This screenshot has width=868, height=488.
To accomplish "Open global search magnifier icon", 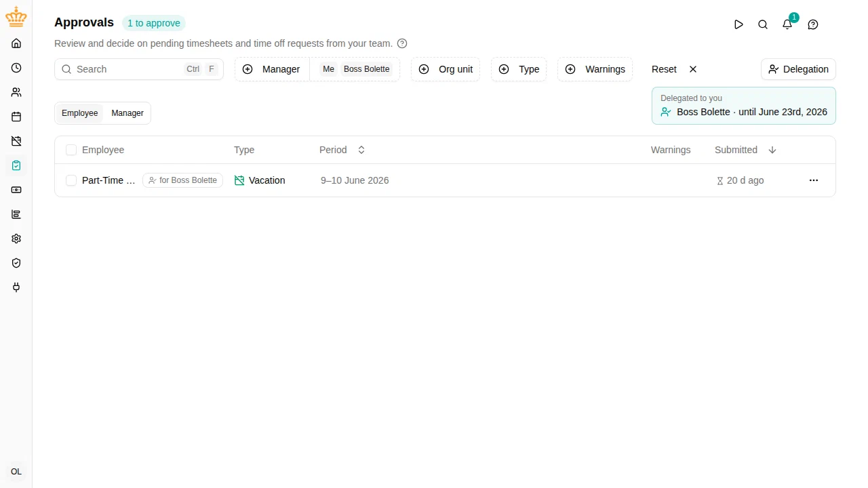I will (763, 24).
